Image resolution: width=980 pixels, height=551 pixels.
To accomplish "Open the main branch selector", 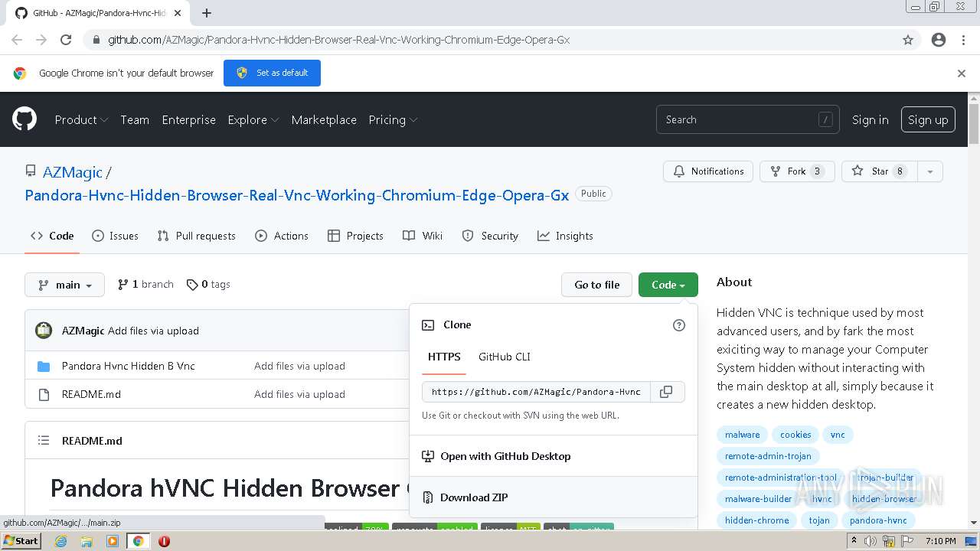I will point(64,285).
